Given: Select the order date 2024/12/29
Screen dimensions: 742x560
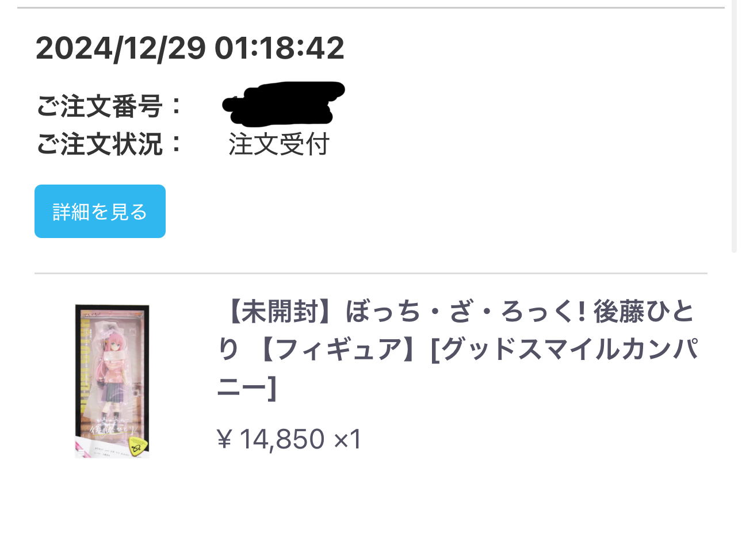Looking at the screenshot, I should point(121,48).
